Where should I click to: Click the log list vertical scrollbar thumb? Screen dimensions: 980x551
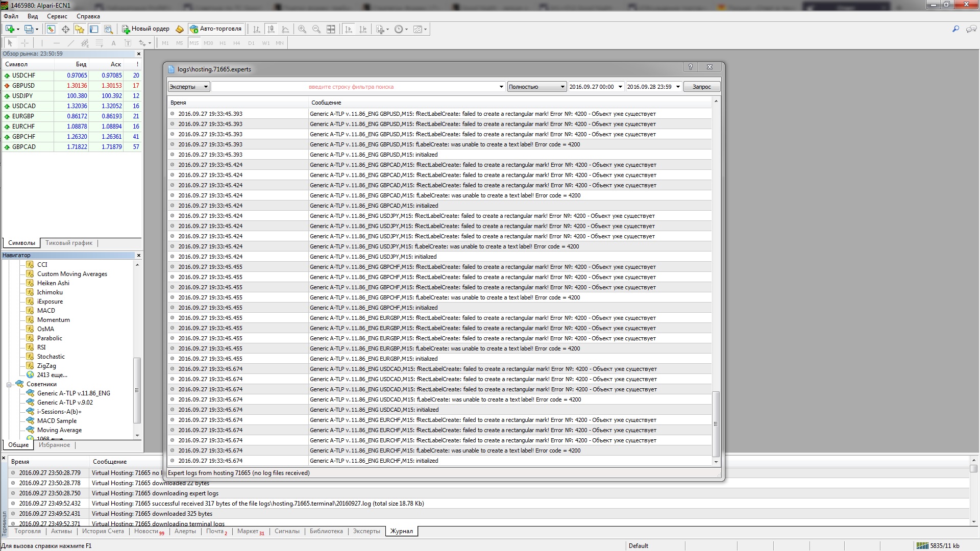coord(716,424)
